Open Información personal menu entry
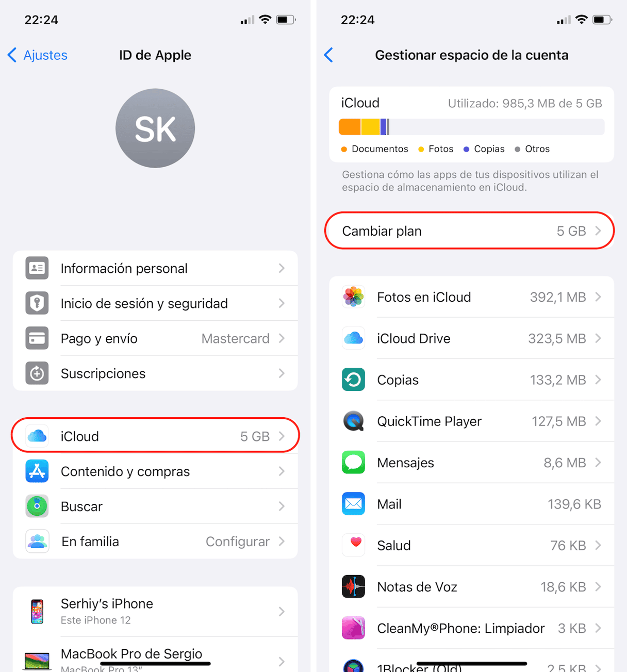Screen dimensions: 627x672 pyautogui.click(x=155, y=268)
